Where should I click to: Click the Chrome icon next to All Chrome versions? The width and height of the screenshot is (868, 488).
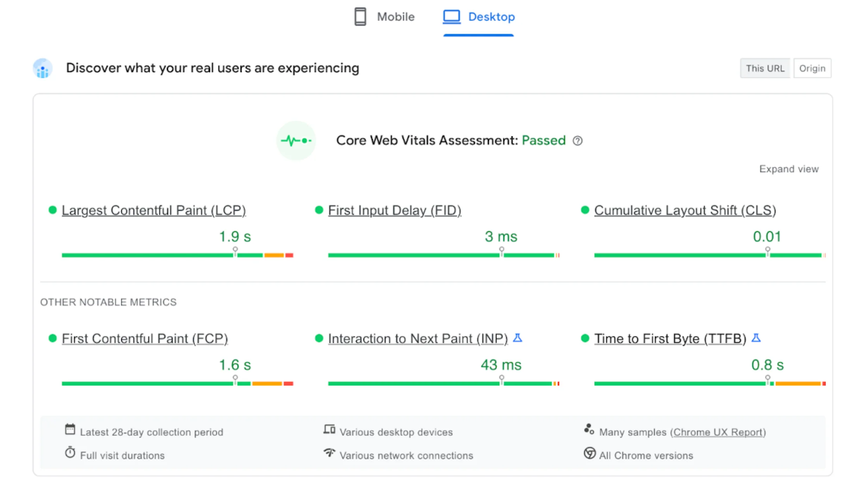pyautogui.click(x=589, y=453)
